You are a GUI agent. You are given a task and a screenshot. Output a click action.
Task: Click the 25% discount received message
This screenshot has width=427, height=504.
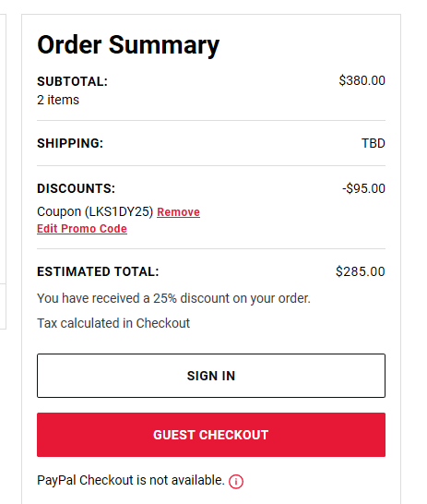173,298
